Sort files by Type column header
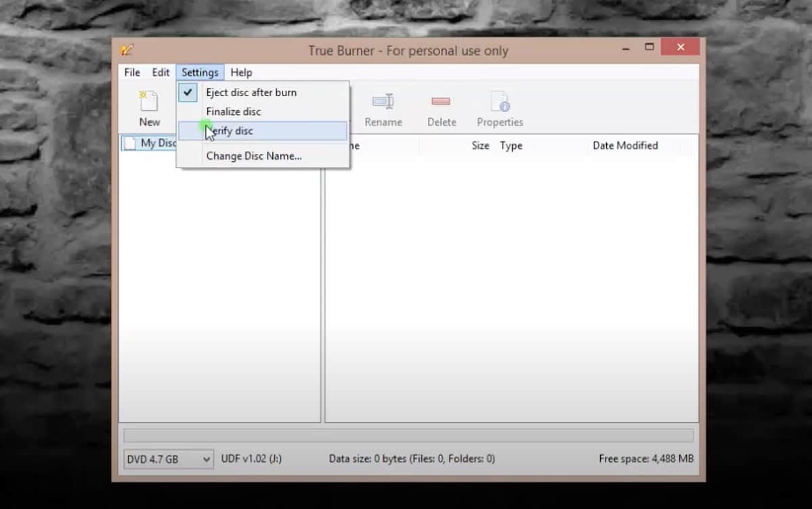Screen dimensions: 812x509 (511, 146)
